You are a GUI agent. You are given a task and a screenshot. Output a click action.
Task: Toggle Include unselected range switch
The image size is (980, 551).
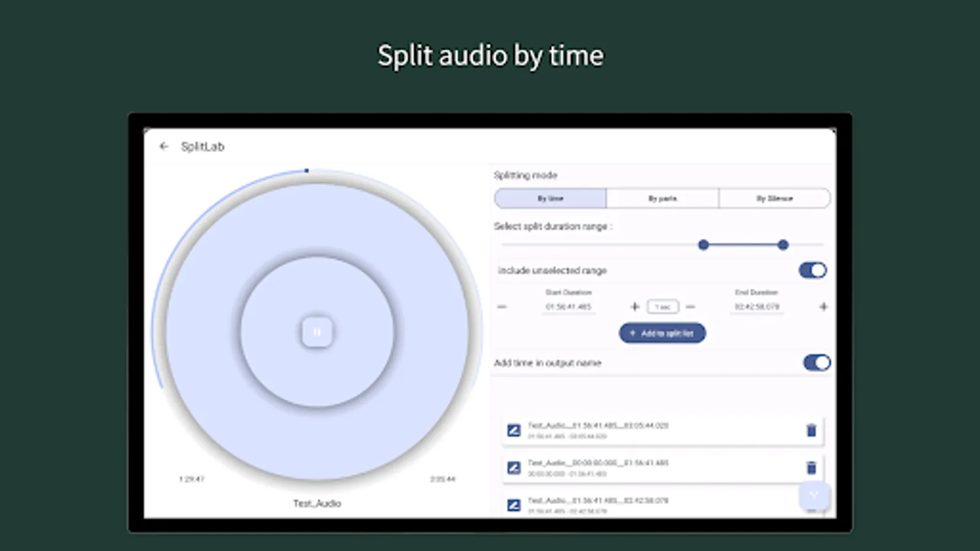(813, 270)
